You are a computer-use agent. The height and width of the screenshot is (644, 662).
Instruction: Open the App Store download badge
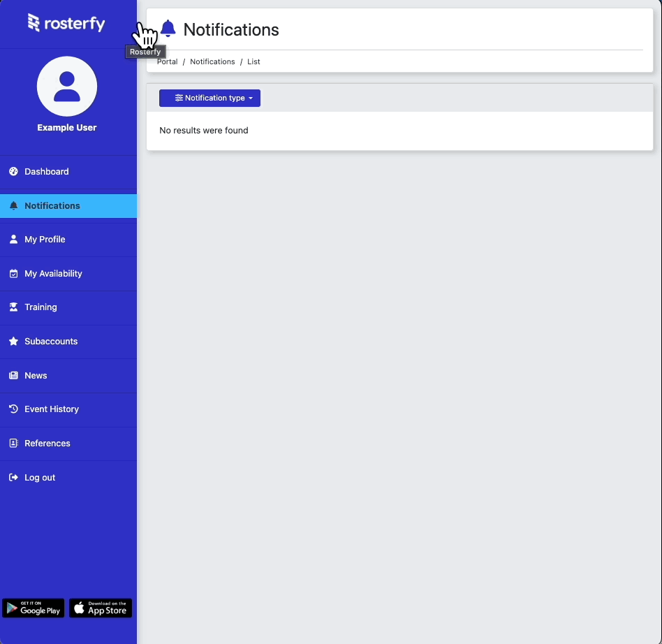(101, 608)
